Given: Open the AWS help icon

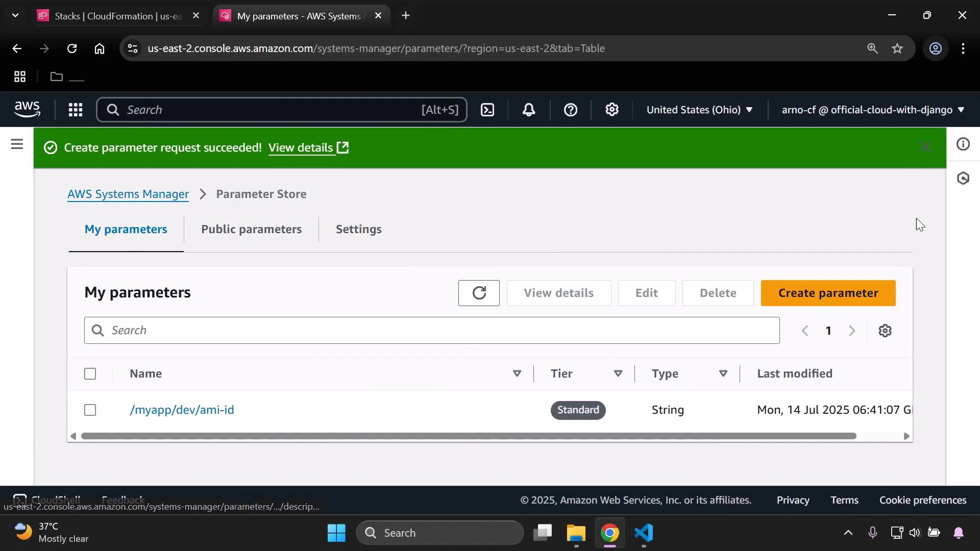Looking at the screenshot, I should [570, 110].
